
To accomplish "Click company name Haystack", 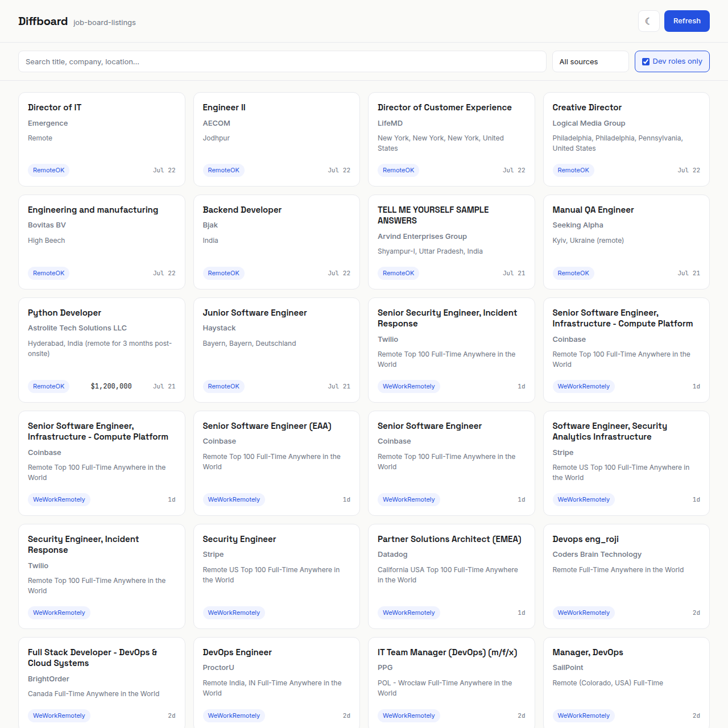I will (219, 328).
